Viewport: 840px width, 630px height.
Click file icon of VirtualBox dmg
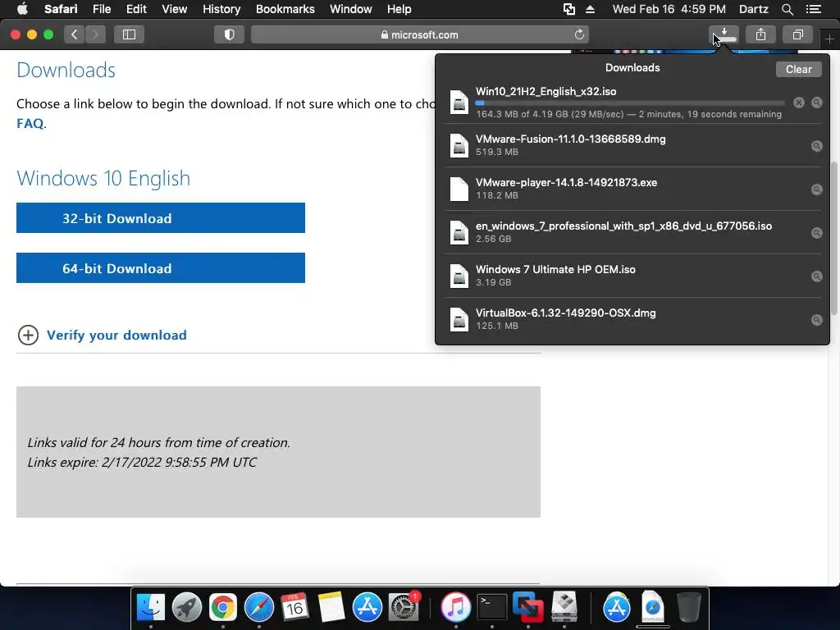click(459, 320)
